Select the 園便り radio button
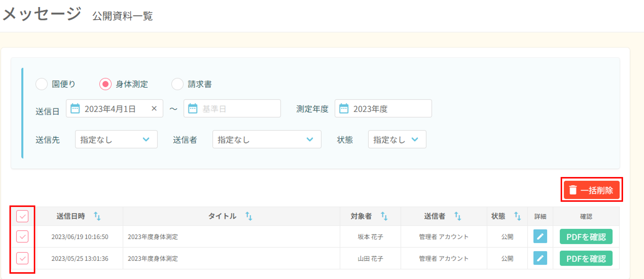 [x=41, y=84]
